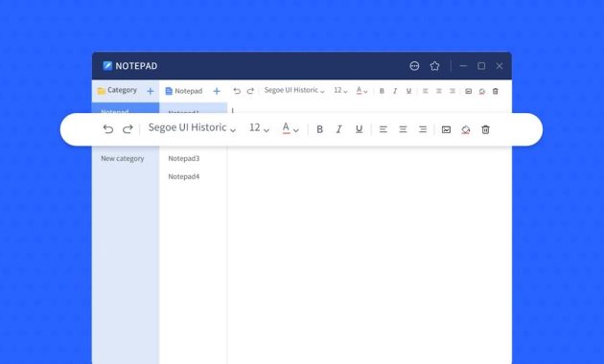Add a new category with the plus button
Viewport: 604px width, 364px height.
click(151, 91)
